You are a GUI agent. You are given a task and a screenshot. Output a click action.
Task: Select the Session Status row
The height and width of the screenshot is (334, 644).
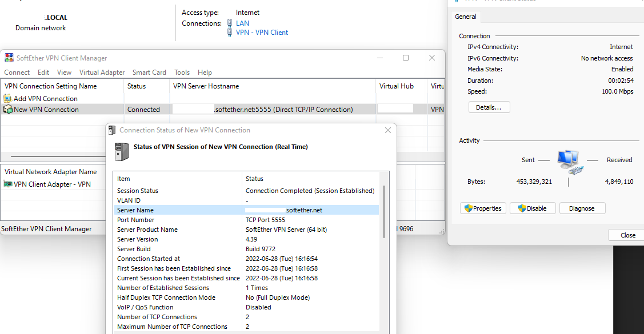point(246,191)
